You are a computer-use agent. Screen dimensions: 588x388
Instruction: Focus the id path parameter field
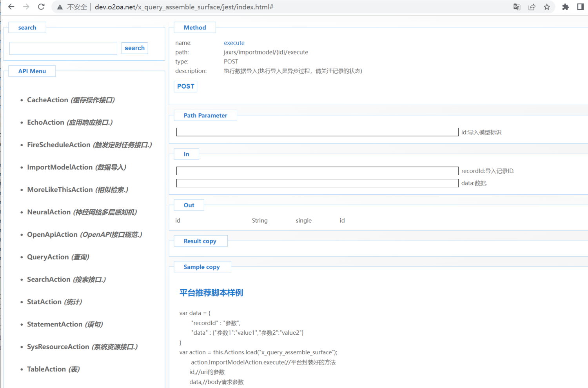(317, 132)
